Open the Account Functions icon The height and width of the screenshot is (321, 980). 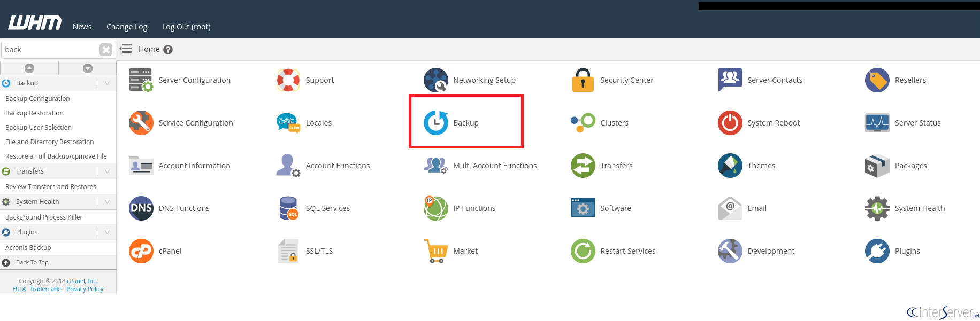[x=288, y=166]
